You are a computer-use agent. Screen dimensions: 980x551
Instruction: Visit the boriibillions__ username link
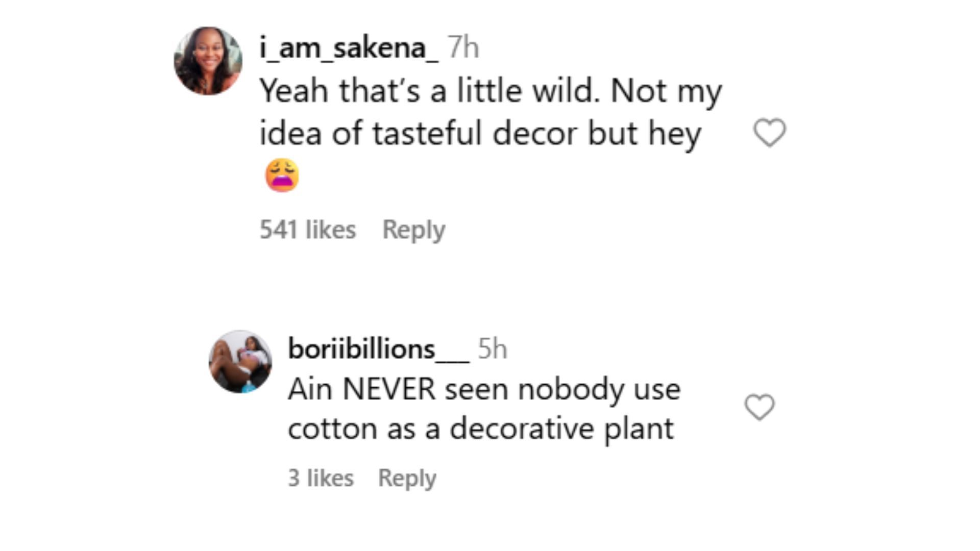pyautogui.click(x=378, y=349)
